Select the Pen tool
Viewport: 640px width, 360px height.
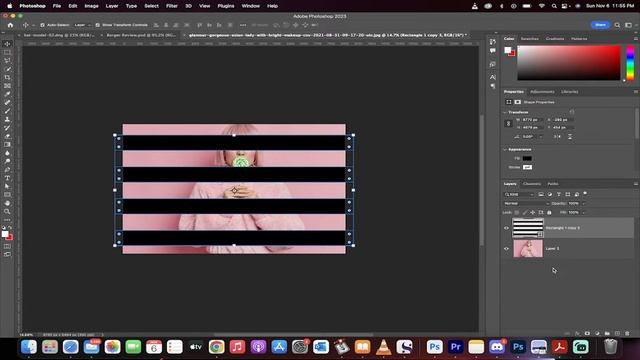(x=7, y=169)
